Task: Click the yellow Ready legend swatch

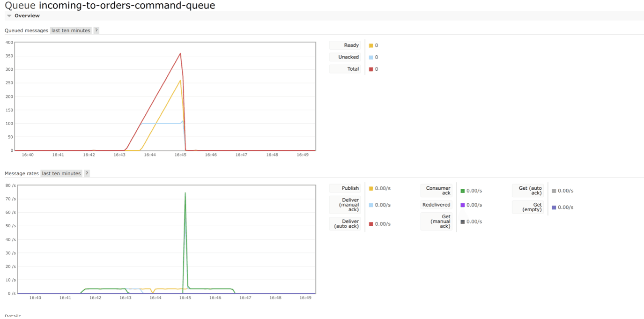Action: click(371, 45)
